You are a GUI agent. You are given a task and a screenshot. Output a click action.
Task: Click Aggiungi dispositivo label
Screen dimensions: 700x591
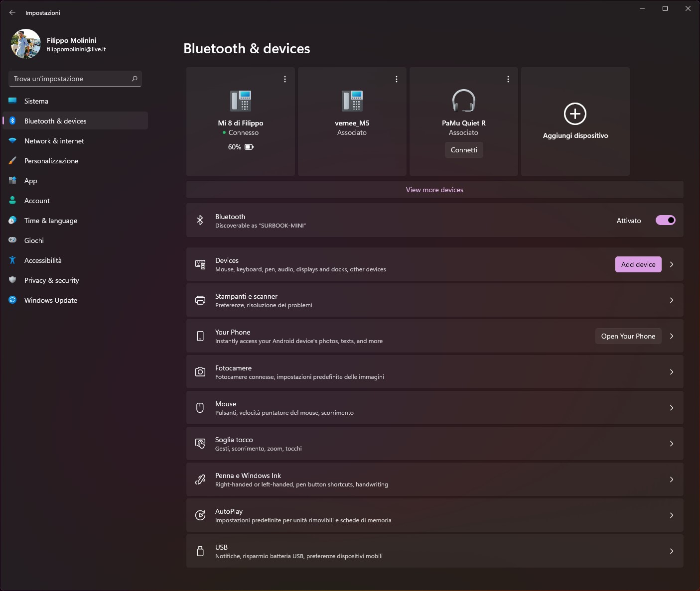coord(575,135)
